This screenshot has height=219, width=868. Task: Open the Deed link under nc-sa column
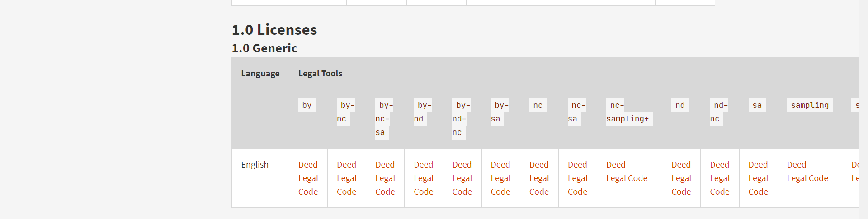point(577,165)
